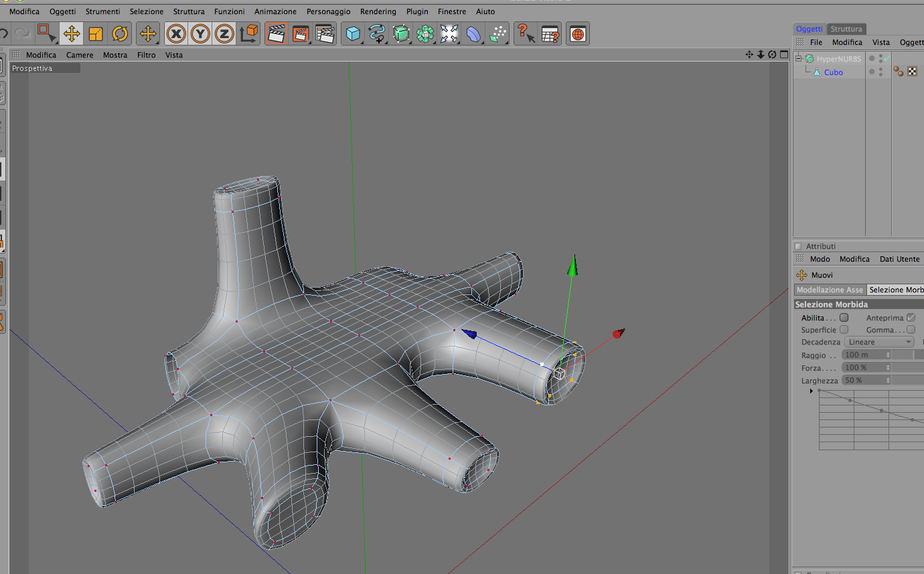Add a HyperNURBS generator from toolbar
This screenshot has height=574, width=924.
point(401,33)
